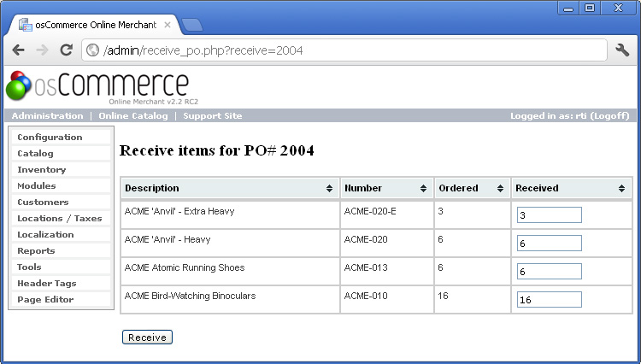
Task: Maximize the browser window
Action: (590, 9)
